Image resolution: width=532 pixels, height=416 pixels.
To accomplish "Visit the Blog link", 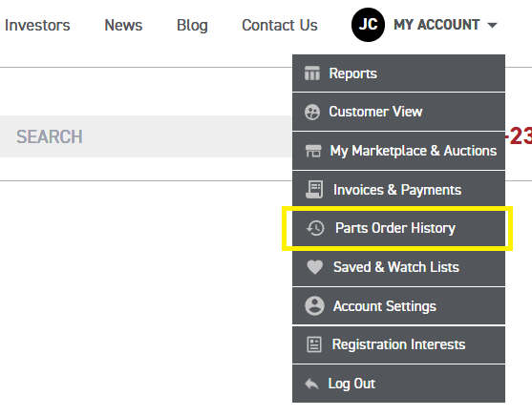I will pyautogui.click(x=192, y=26).
